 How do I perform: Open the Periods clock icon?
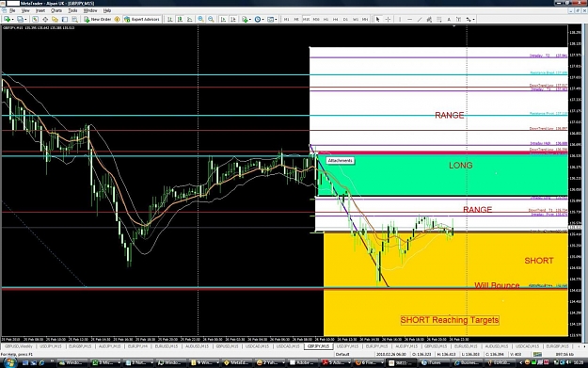pyautogui.click(x=258, y=19)
